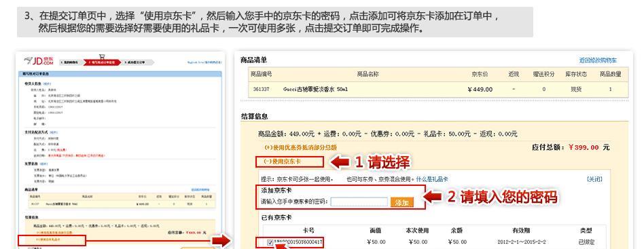Click the 本次使用 column header
This screenshot has height=249, width=644.
pos(417,231)
